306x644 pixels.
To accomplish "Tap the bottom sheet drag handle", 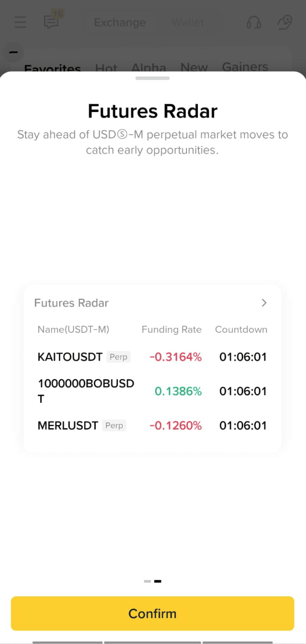I will [153, 78].
